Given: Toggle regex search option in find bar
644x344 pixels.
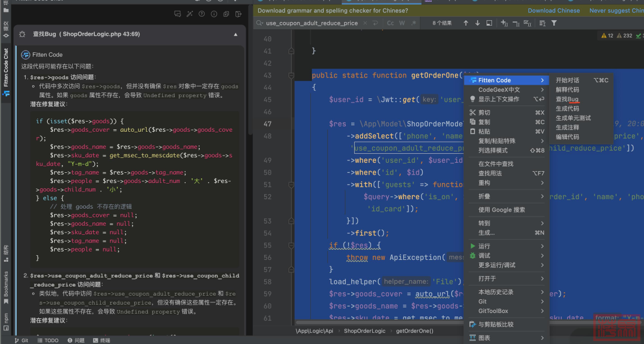Looking at the screenshot, I should [x=413, y=23].
